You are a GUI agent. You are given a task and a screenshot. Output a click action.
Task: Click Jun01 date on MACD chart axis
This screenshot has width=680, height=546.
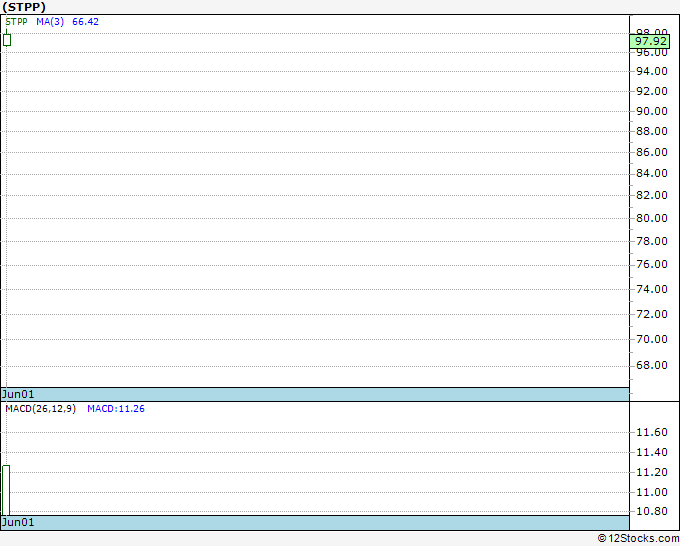coord(18,522)
